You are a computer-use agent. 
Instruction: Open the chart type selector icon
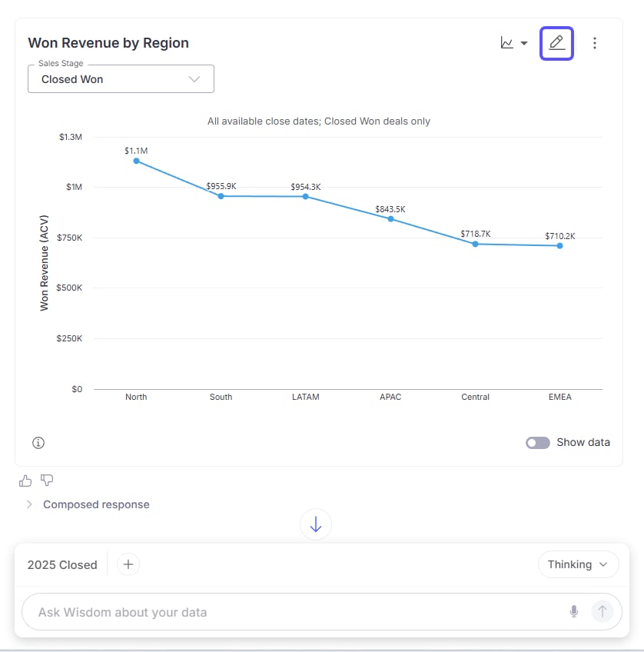click(x=507, y=43)
